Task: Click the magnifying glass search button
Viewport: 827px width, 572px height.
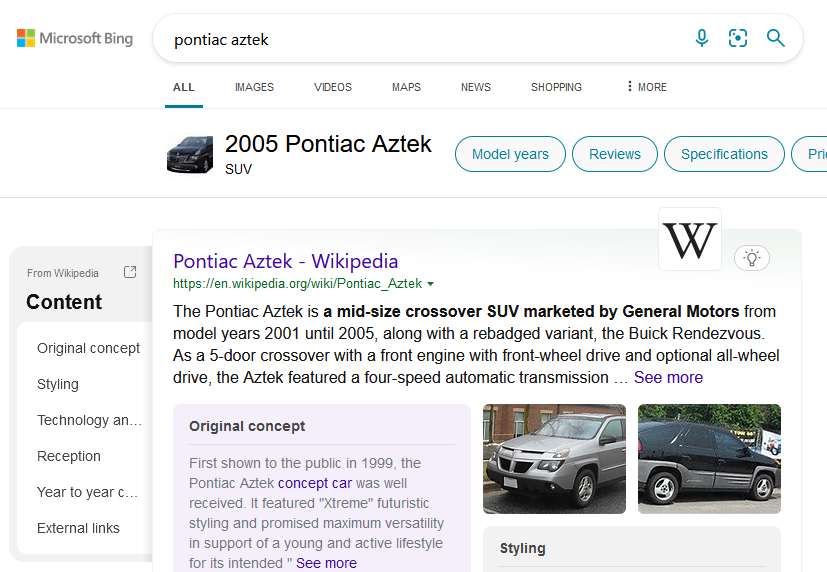Action: [775, 38]
